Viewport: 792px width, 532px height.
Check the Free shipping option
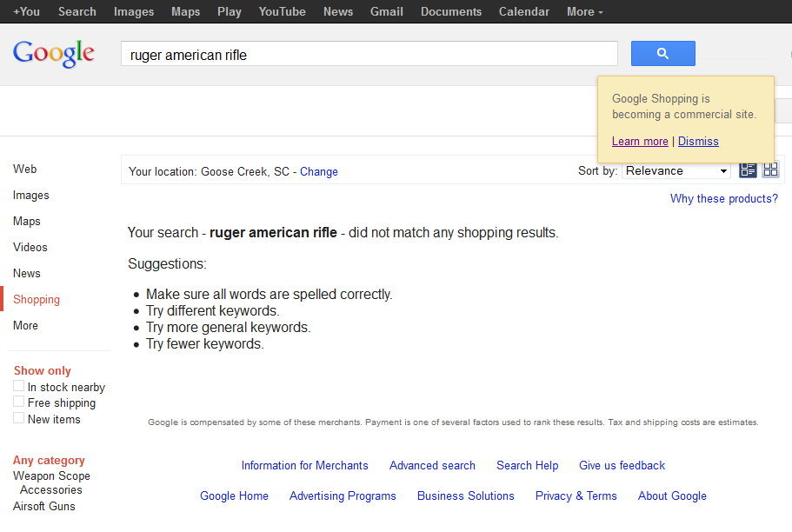tap(18, 402)
